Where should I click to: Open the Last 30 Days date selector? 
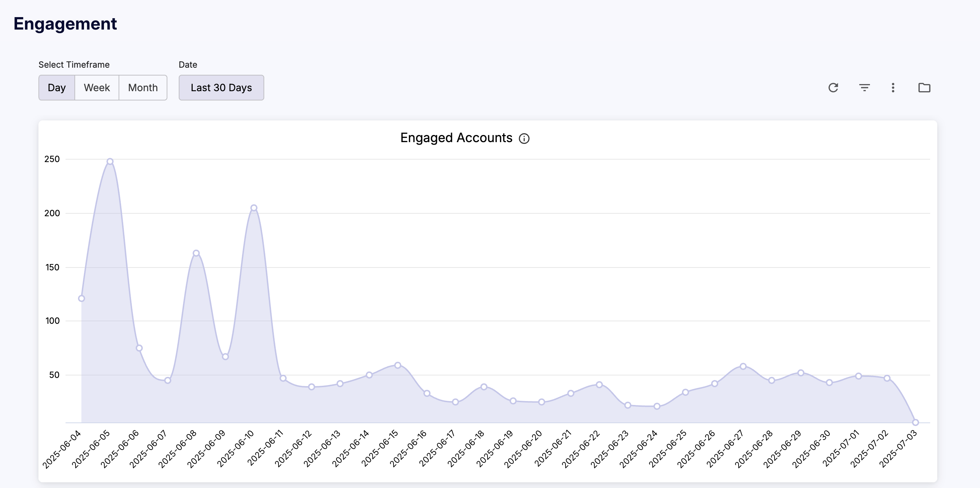tap(221, 88)
